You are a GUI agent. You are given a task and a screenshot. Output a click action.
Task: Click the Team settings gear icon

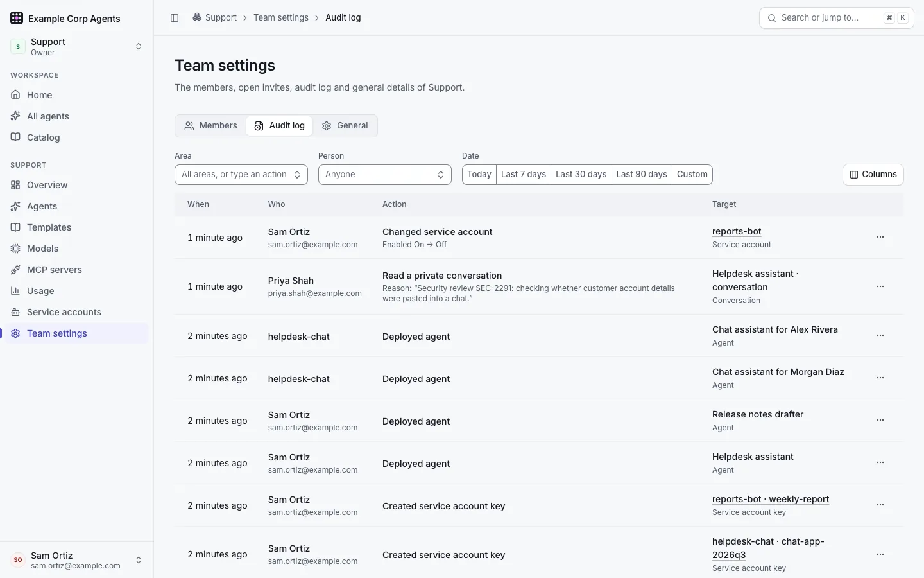coord(15,333)
